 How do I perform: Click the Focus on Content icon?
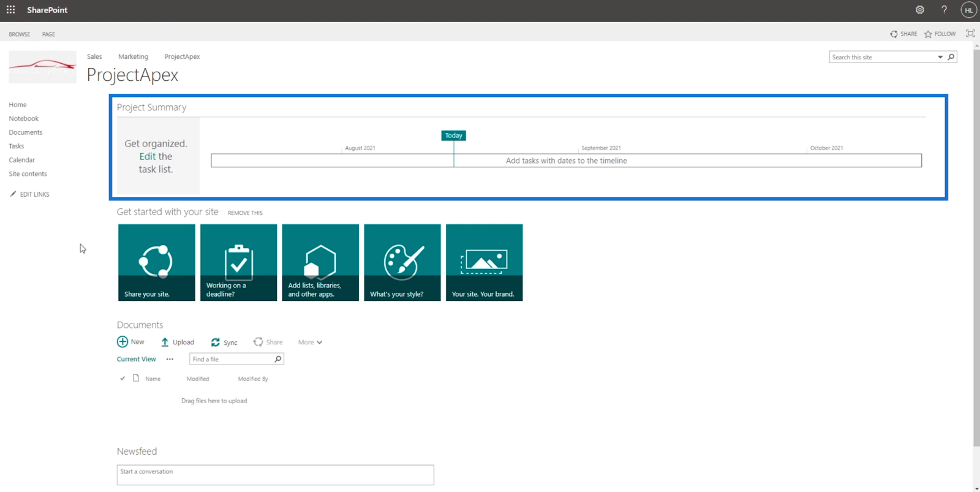(x=970, y=34)
